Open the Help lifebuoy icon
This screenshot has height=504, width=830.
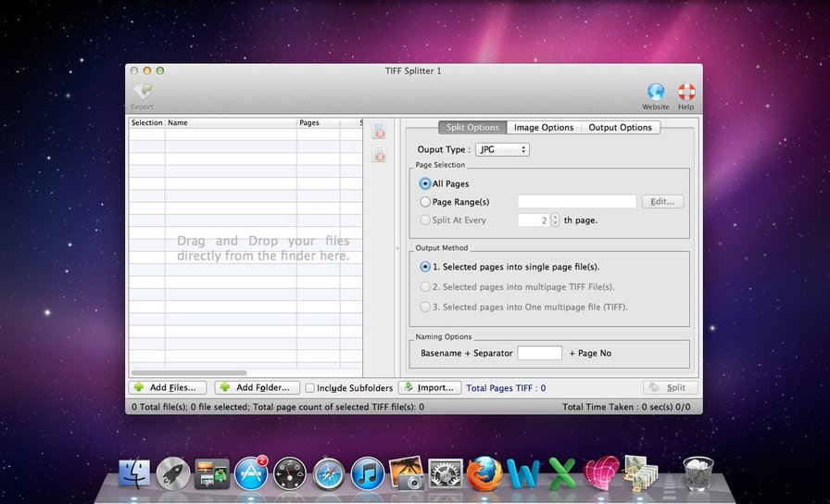(x=685, y=93)
